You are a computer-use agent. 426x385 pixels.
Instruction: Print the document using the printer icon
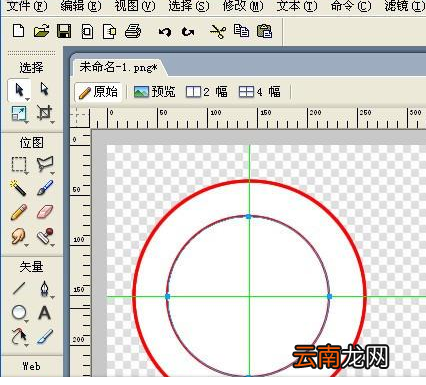pyautogui.click(x=133, y=31)
